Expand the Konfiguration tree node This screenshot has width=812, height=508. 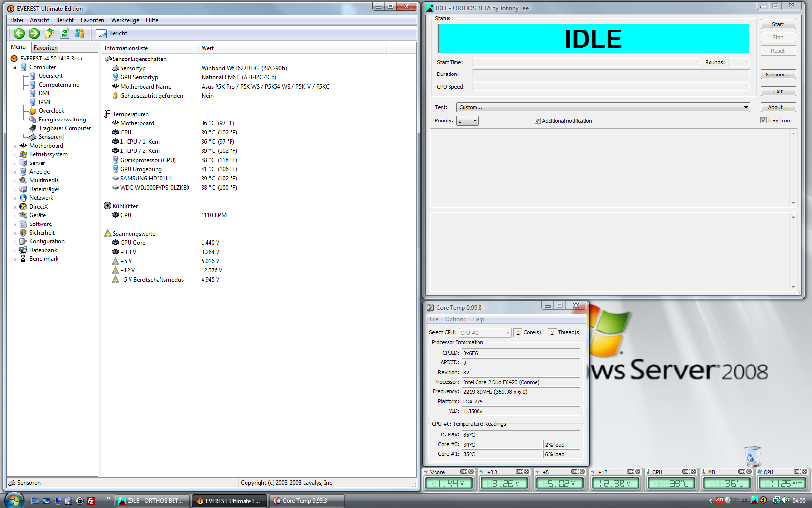click(14, 242)
